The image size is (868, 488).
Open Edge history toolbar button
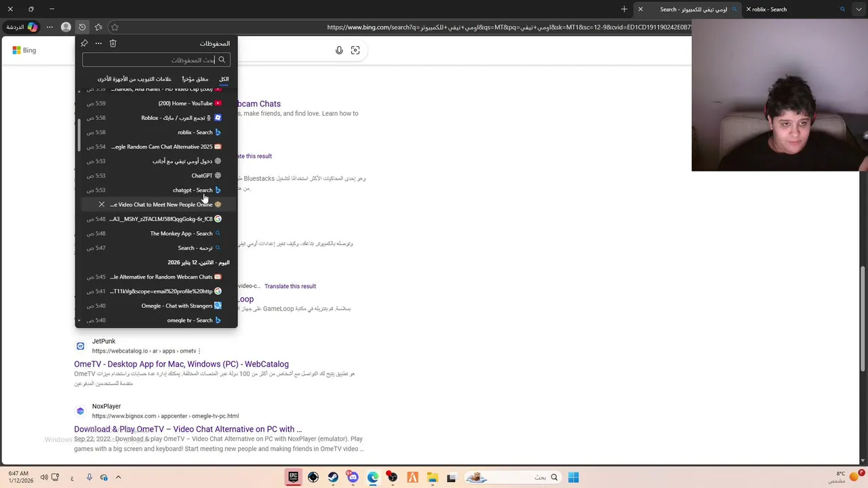pos(82,27)
